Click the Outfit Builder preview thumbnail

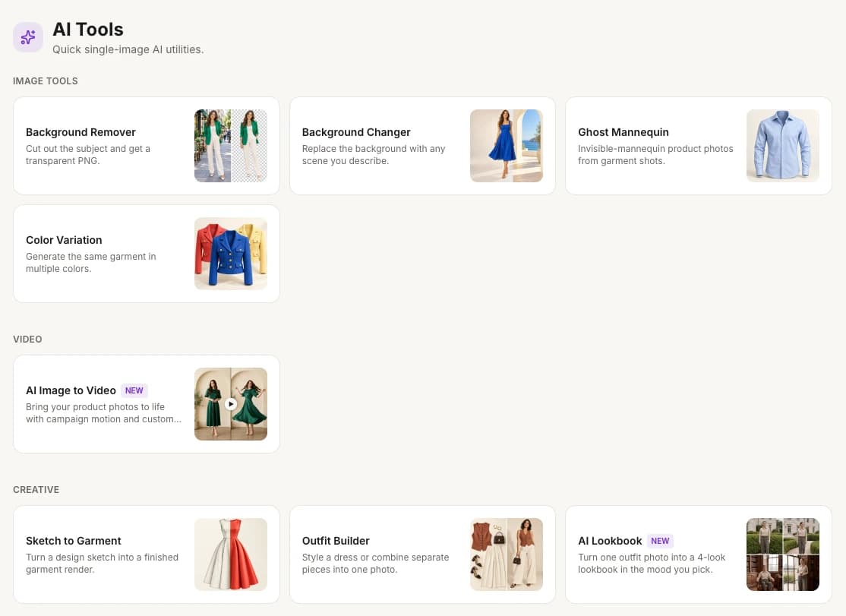coord(507,554)
